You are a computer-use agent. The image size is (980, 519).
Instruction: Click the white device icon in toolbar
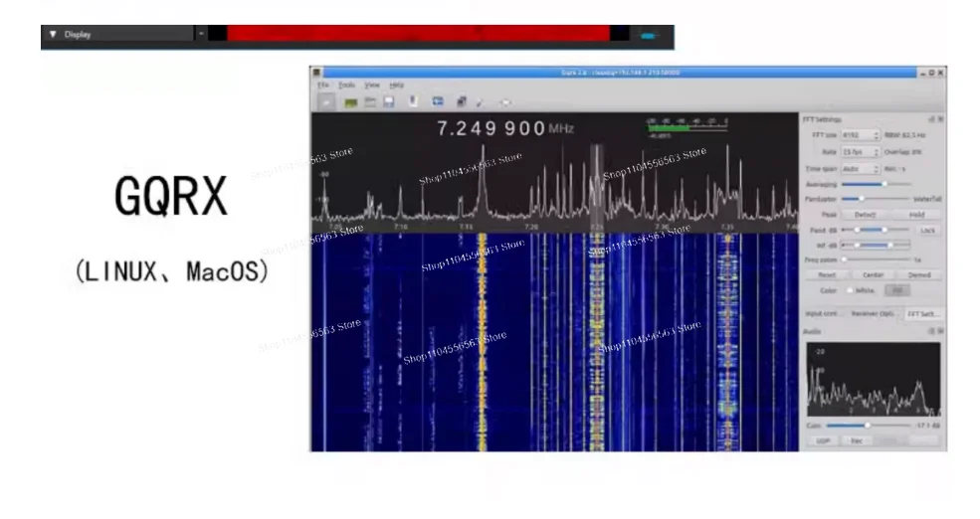pos(413,101)
